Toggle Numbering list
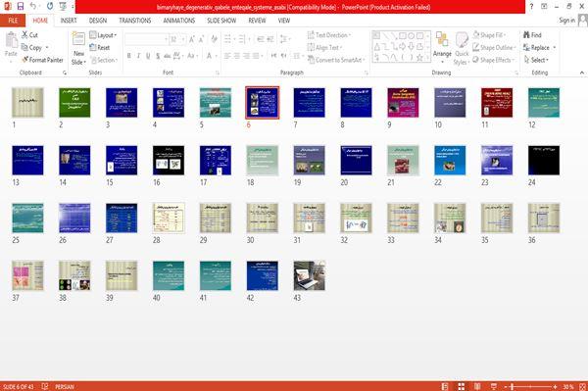Screen dimensions: 588x391 pos(242,39)
